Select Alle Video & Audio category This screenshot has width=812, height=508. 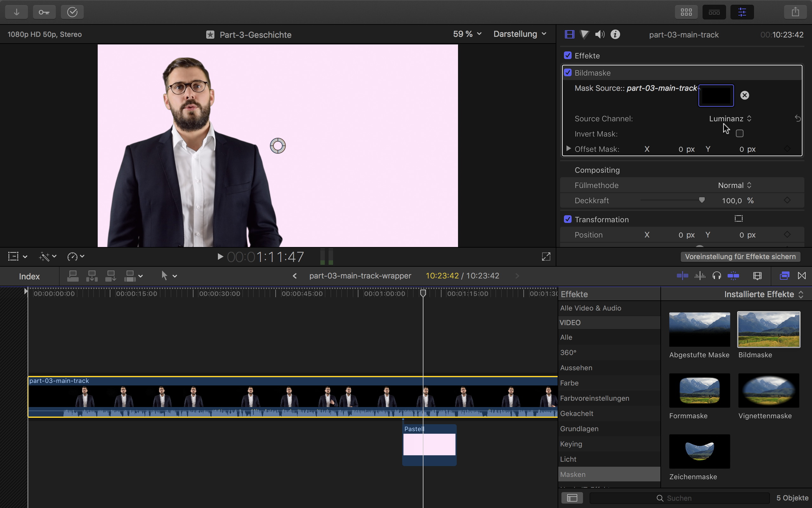[609, 308]
